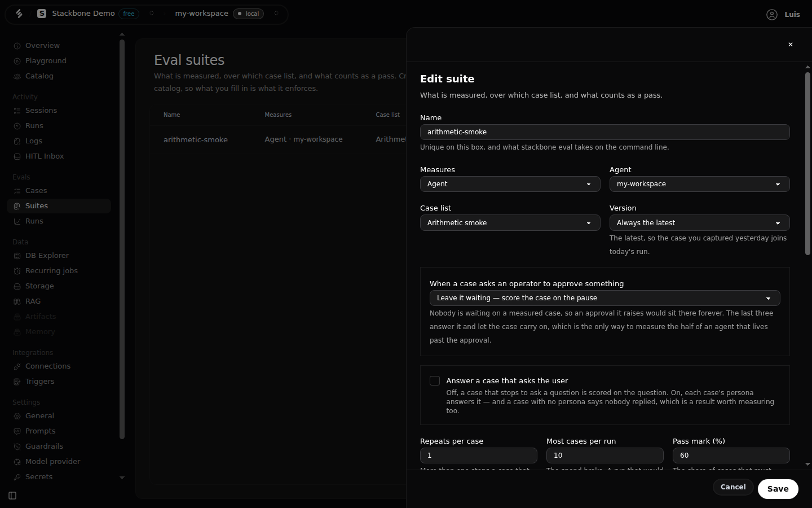812x508 pixels.
Task: Click the arithmetic-smoke row name in table
Action: (x=196, y=139)
